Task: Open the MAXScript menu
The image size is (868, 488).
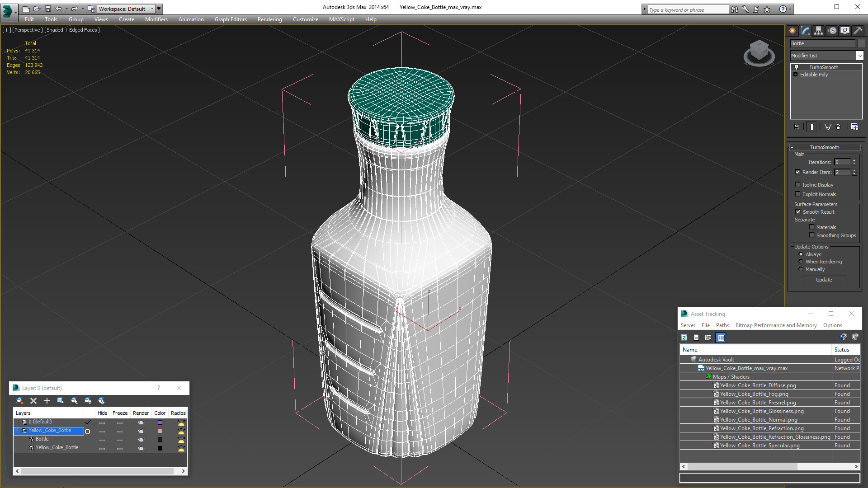Action: pos(341,19)
